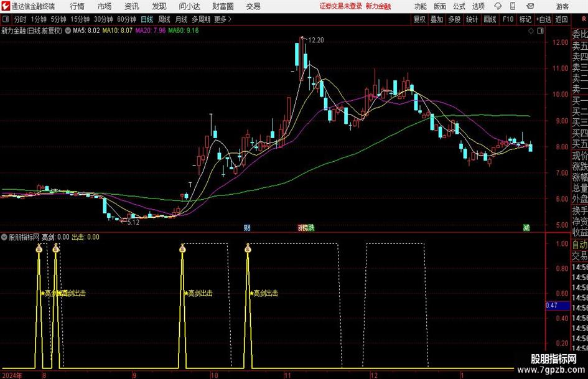Select the 60分钟 period
588x379 pixels.
click(x=126, y=19)
